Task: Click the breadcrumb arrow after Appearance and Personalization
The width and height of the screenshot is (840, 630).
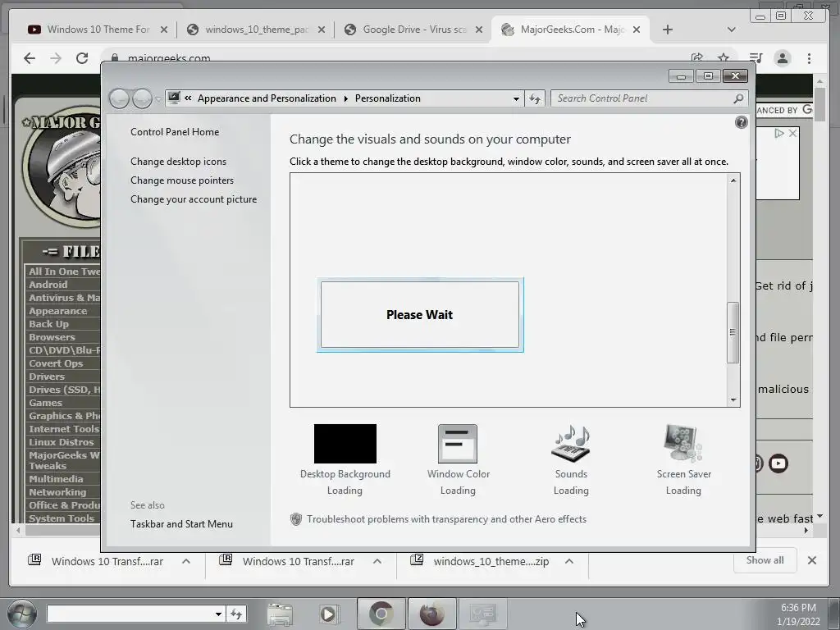Action: coord(345,98)
